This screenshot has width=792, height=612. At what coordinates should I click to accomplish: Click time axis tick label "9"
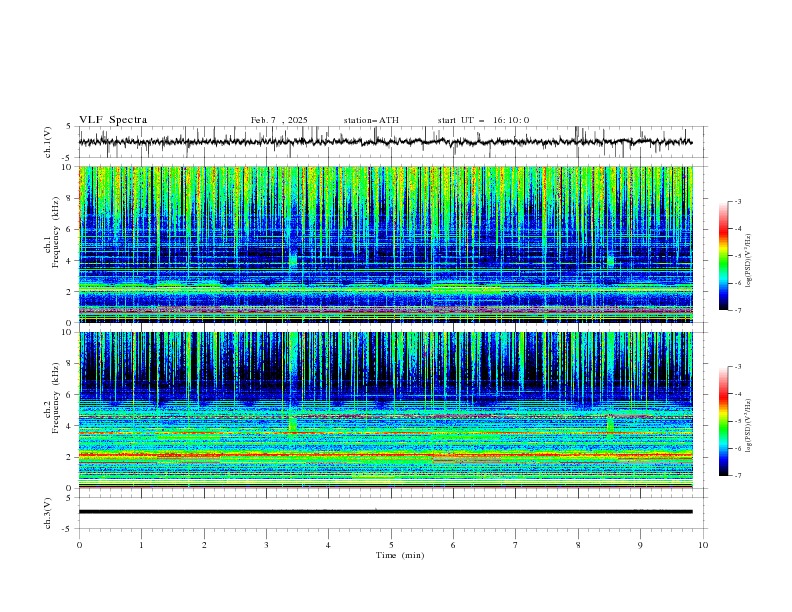[640, 545]
